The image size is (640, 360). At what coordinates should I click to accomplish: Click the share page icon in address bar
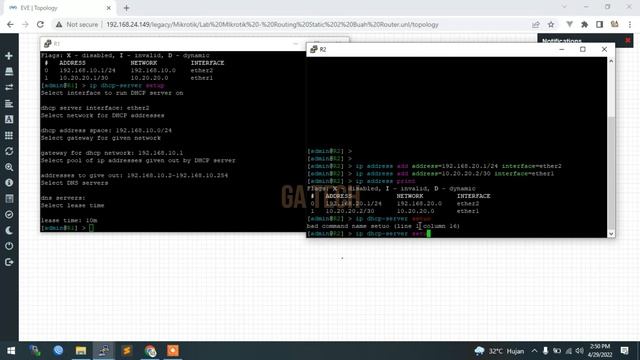pos(536,24)
